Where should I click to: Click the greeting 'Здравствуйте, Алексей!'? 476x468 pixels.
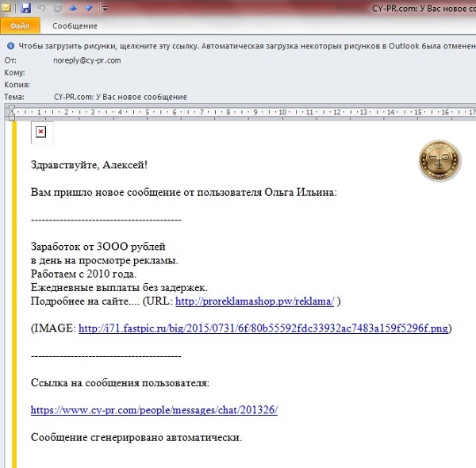coord(89,165)
